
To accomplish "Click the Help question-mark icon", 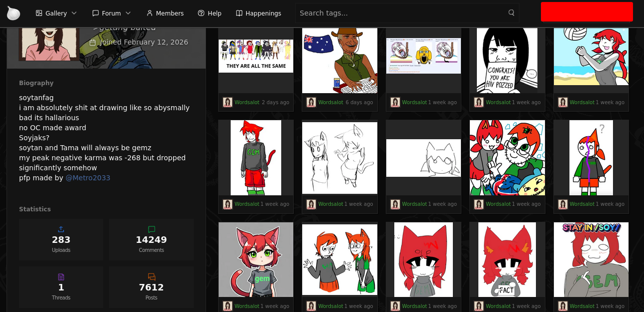I will click(x=201, y=13).
